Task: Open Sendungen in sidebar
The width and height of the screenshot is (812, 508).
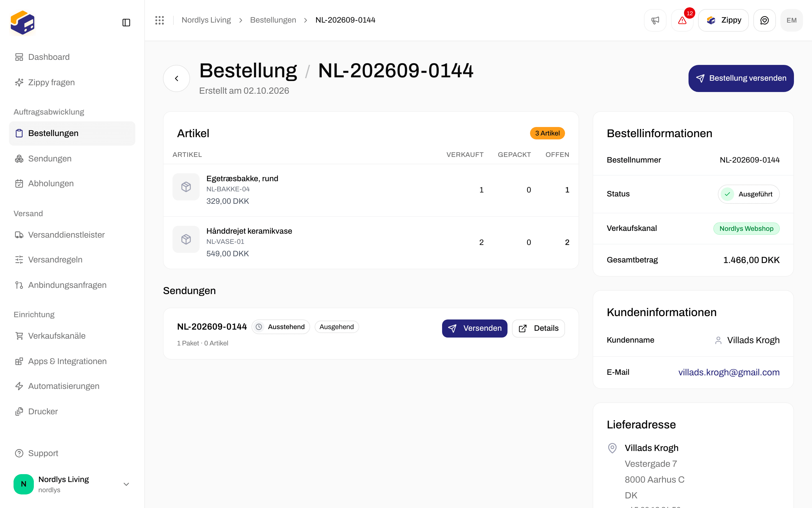Action: coord(72,159)
